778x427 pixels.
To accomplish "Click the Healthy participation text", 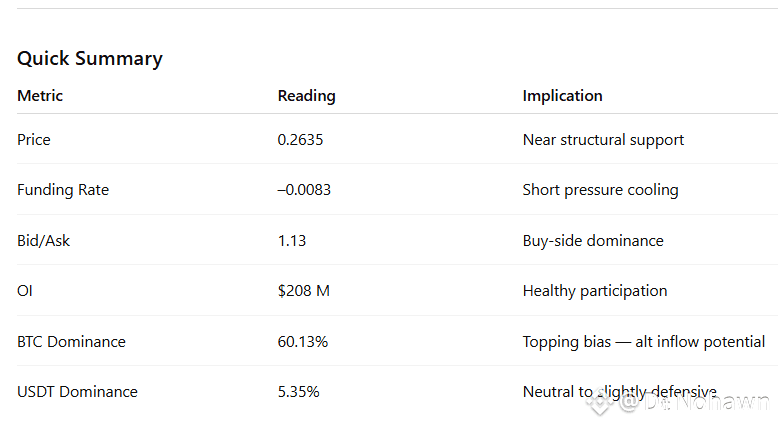I will pyautogui.click(x=595, y=291).
